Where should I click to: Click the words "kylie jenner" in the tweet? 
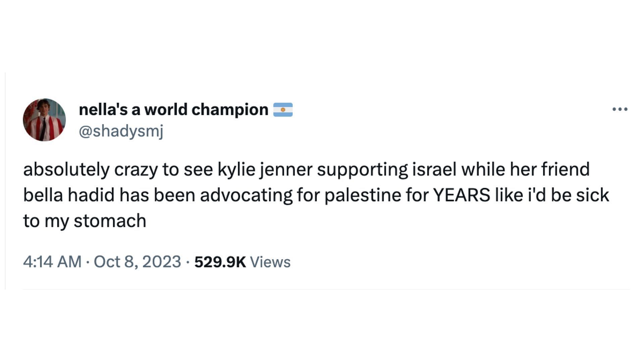[x=265, y=169]
